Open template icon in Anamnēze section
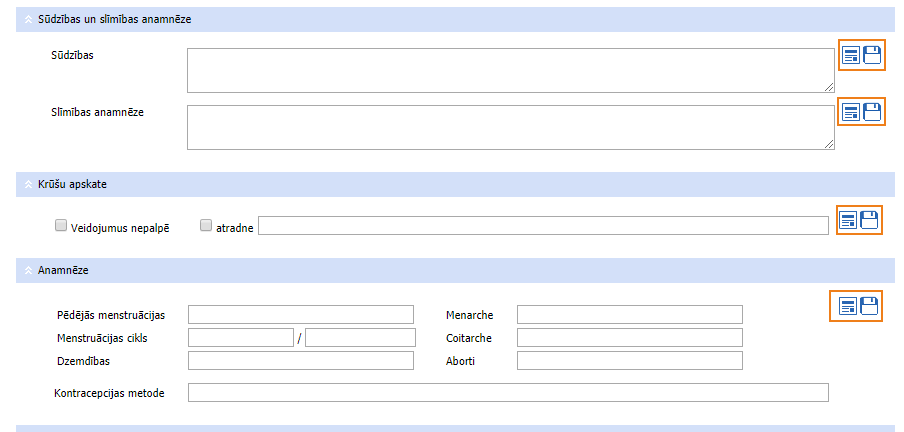 (x=848, y=306)
